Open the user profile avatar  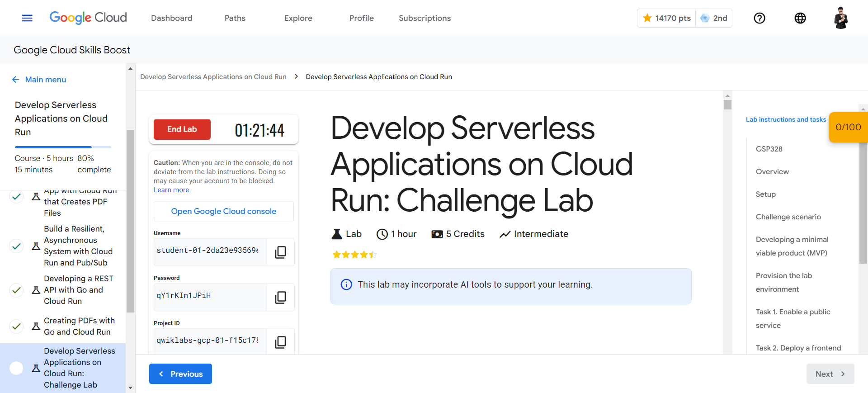(x=841, y=18)
